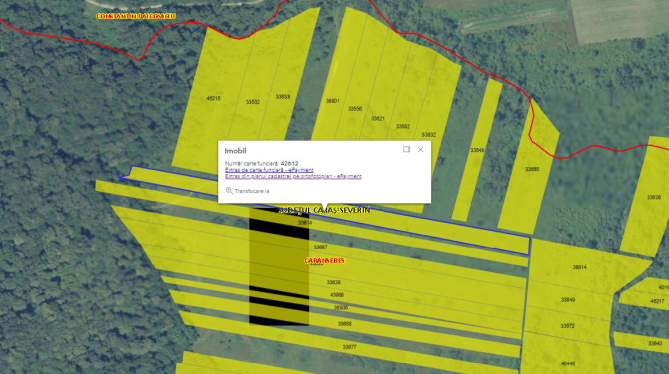Select parcel labeled 33640
This screenshot has height=374, width=669.
click(655, 343)
